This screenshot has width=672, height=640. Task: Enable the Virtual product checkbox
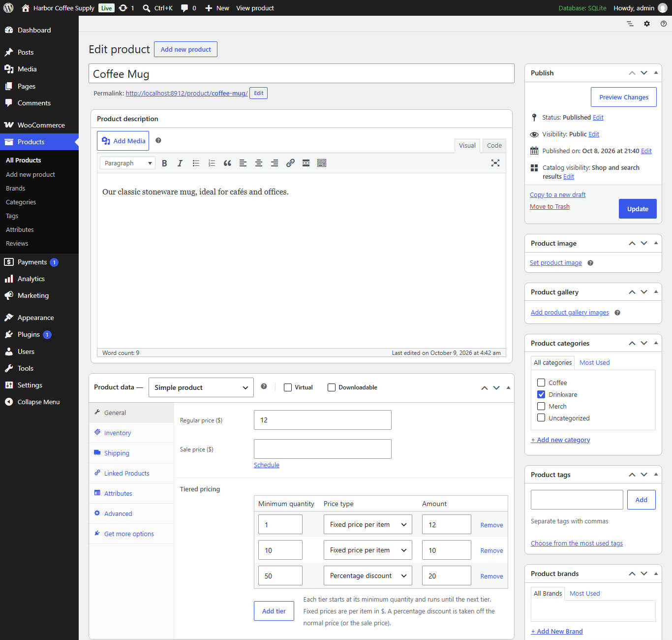coord(288,387)
